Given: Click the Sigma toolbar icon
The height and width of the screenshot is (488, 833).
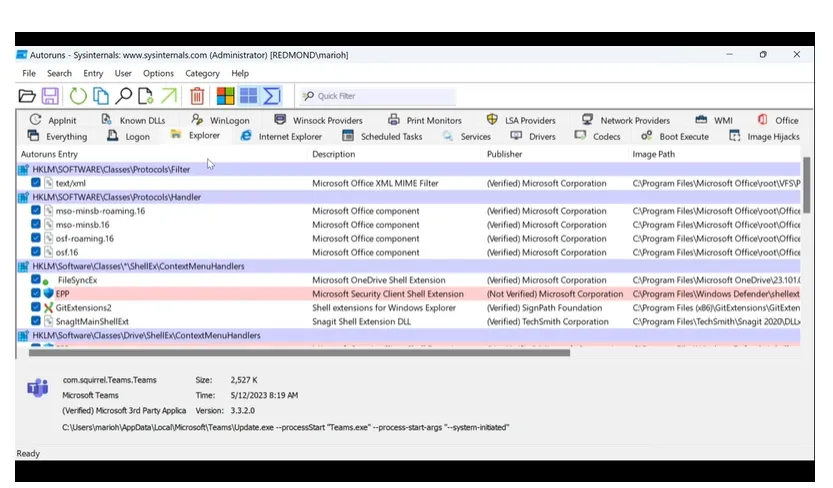Looking at the screenshot, I should click(x=271, y=96).
